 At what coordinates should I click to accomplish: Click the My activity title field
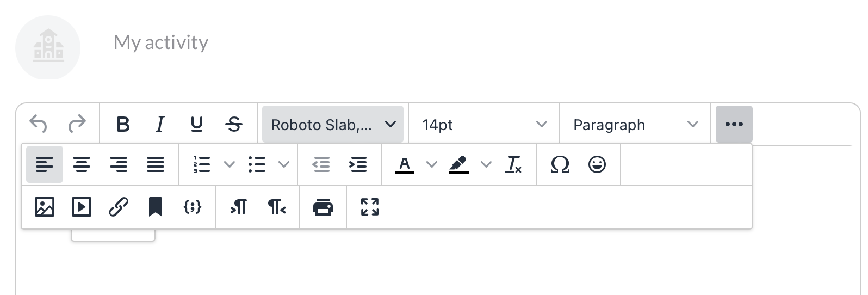pyautogui.click(x=161, y=42)
